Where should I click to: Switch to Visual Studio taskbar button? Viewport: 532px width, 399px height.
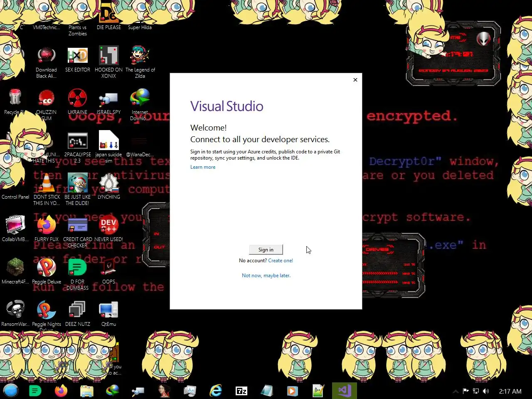pos(345,391)
